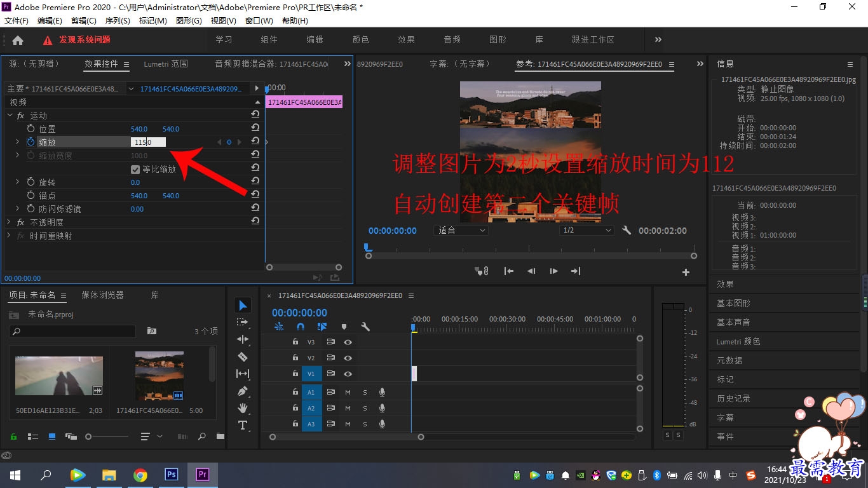Expand the Scale property

point(18,142)
